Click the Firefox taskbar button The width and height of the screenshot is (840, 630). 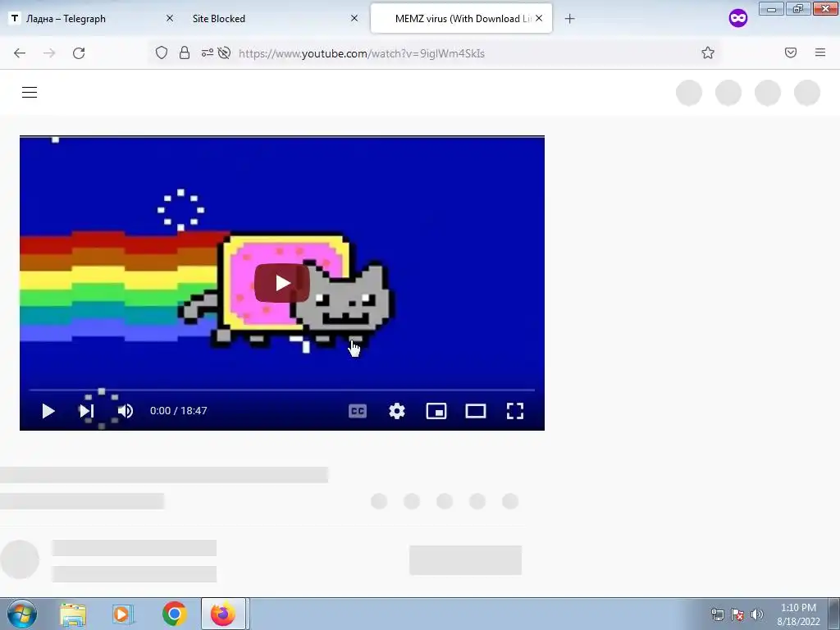click(x=223, y=614)
